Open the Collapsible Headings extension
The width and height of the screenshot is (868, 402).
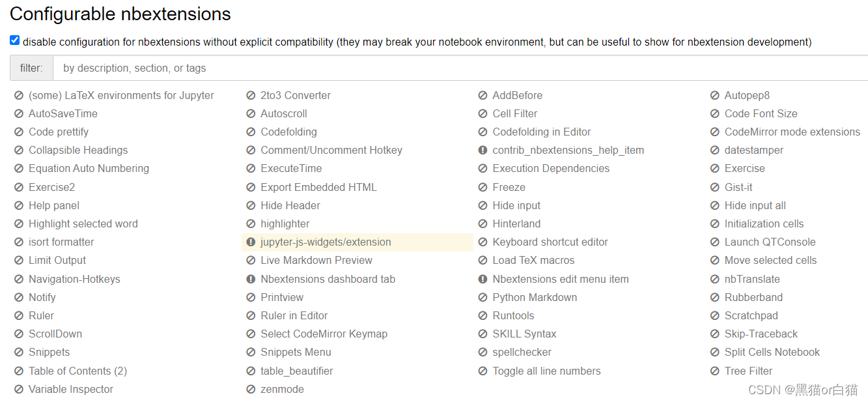click(x=78, y=151)
